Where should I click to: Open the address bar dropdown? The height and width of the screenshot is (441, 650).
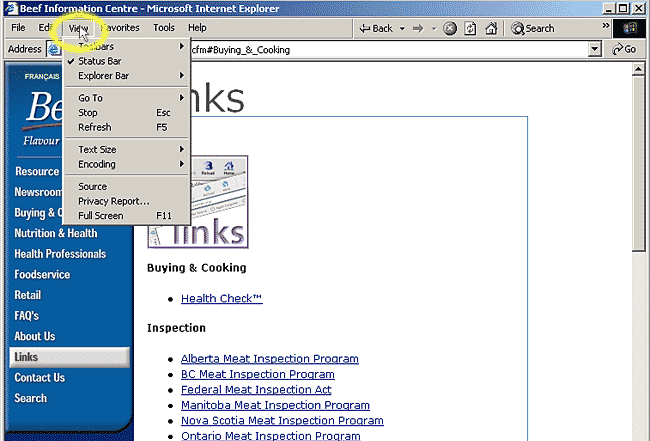click(595, 49)
